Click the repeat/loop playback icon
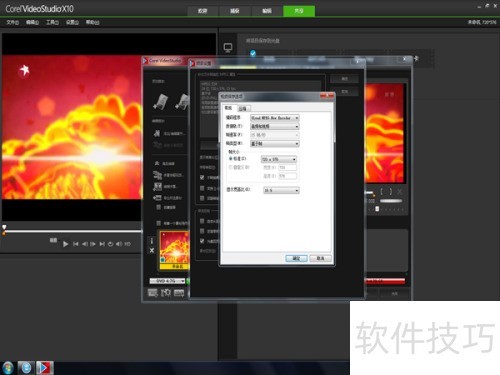 [110, 244]
